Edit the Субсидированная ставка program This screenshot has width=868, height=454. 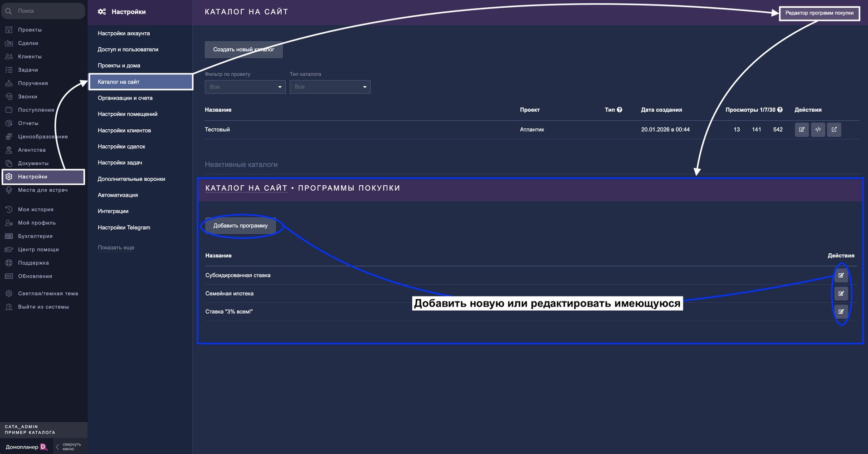pyautogui.click(x=841, y=276)
